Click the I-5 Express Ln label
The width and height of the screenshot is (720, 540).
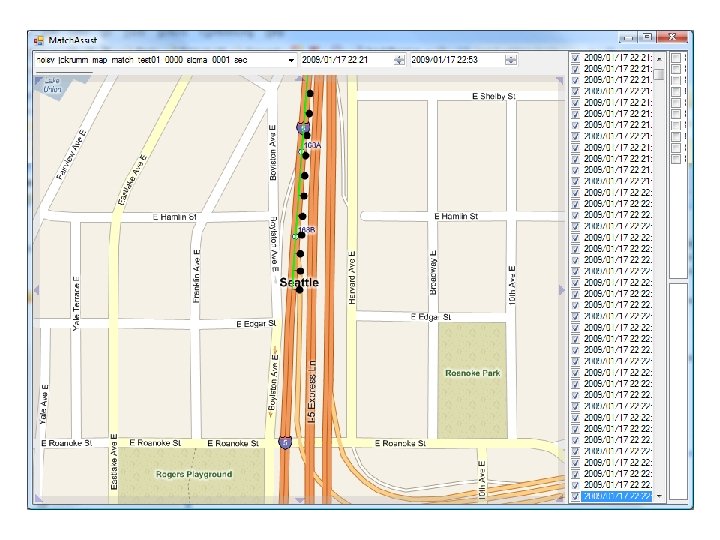pyautogui.click(x=311, y=391)
